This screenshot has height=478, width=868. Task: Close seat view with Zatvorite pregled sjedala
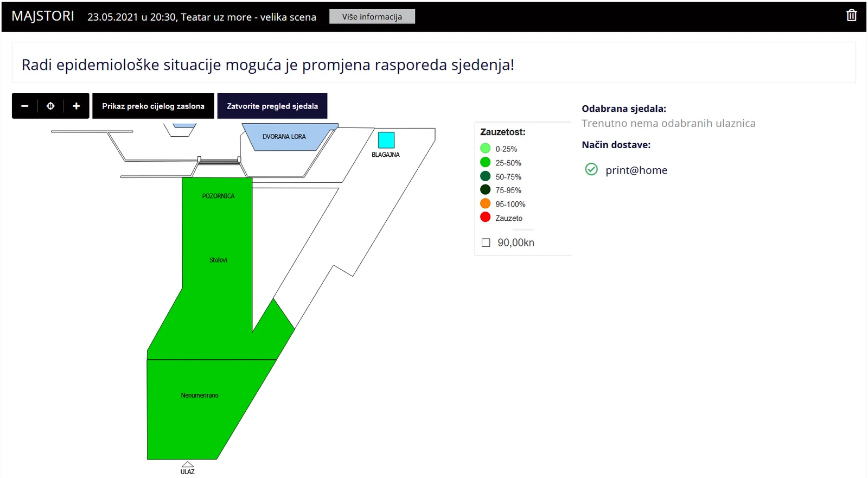point(272,106)
